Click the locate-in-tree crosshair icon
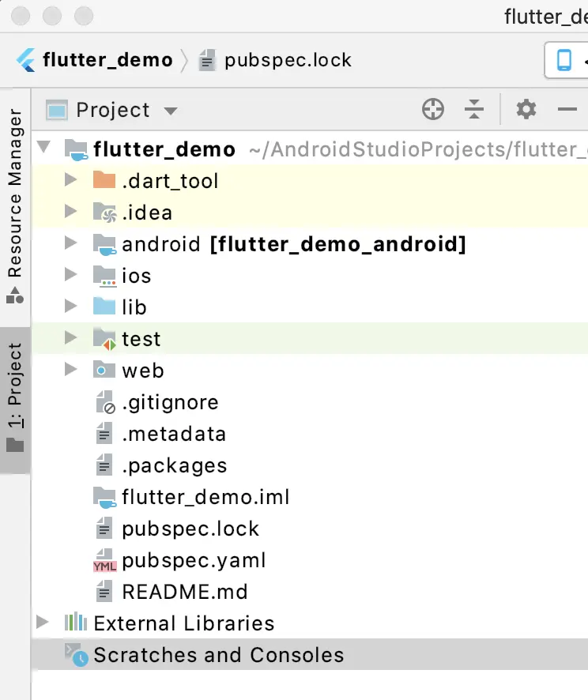 tap(432, 109)
